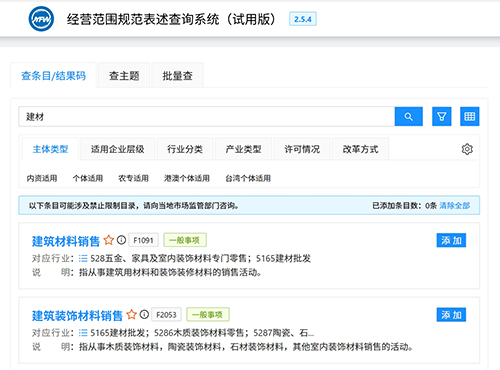Click the blue search magnifier button

point(409,116)
